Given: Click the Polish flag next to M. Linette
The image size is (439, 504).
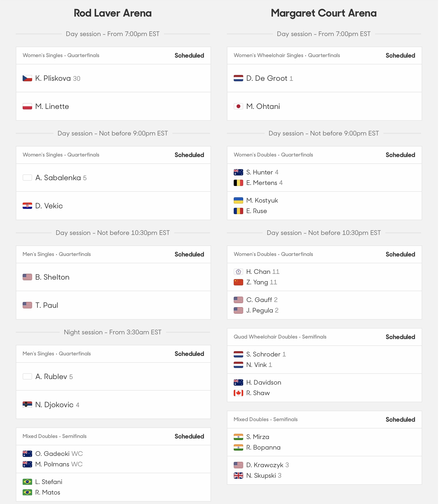Looking at the screenshot, I should tap(27, 106).
